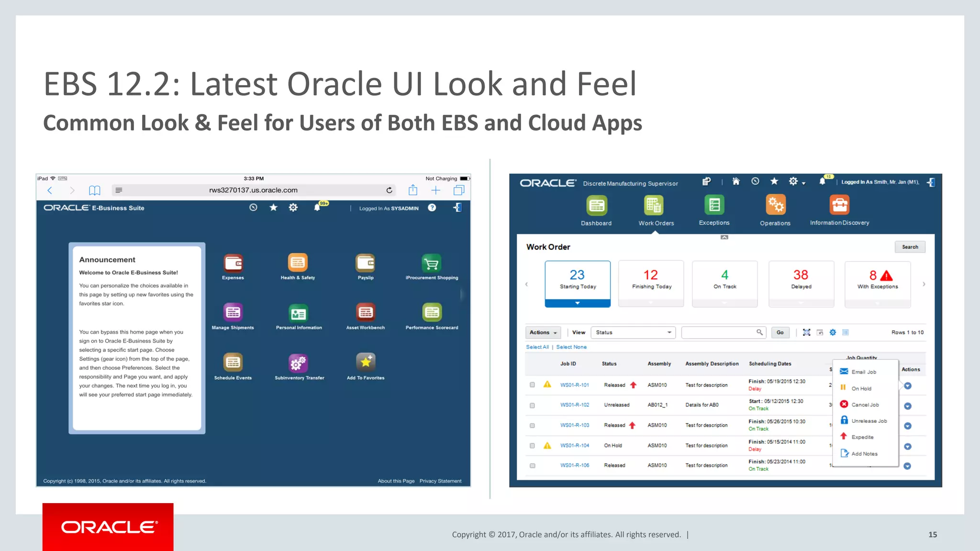This screenshot has width=980, height=551.
Task: Click the E-Business Suite recent items clock
Action: (253, 208)
